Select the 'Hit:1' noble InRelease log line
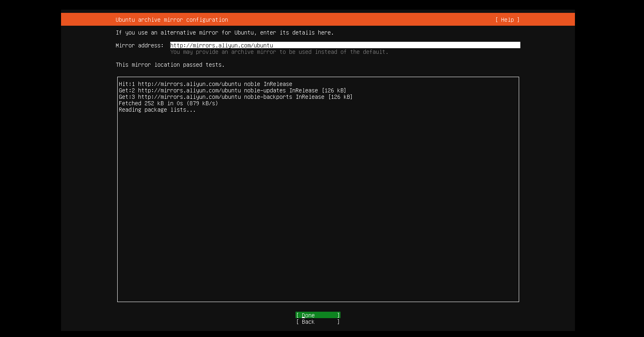644x337 pixels. point(205,84)
